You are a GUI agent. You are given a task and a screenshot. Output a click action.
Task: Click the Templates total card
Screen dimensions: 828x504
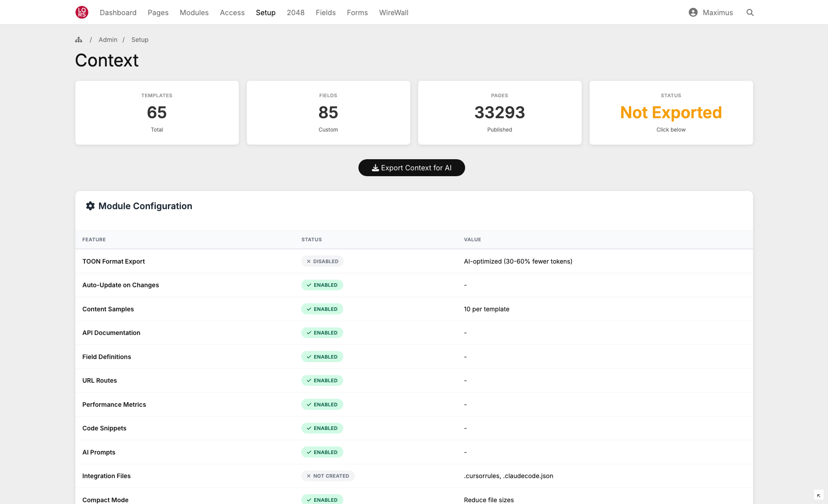157,112
